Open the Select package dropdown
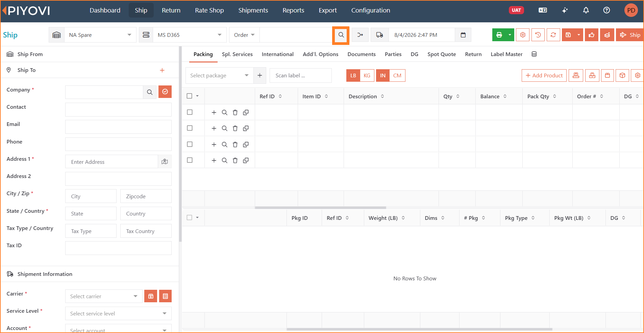The image size is (644, 333). [219, 76]
